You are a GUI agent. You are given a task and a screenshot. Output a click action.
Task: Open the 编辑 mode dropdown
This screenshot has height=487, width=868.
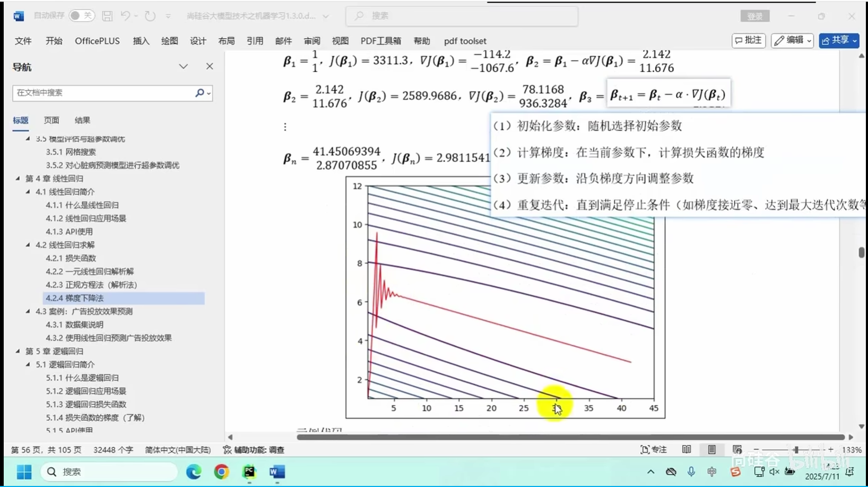tap(792, 40)
